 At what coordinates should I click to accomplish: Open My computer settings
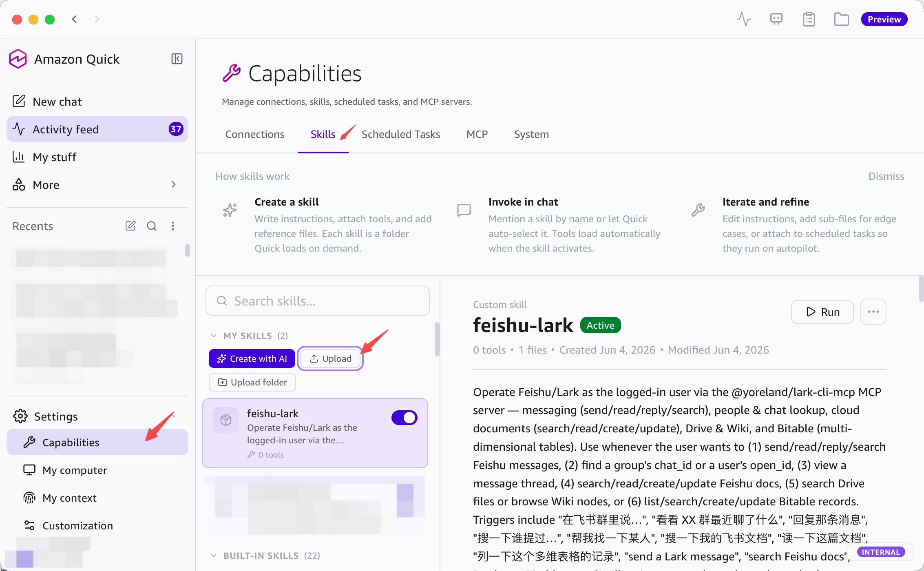coord(97,470)
